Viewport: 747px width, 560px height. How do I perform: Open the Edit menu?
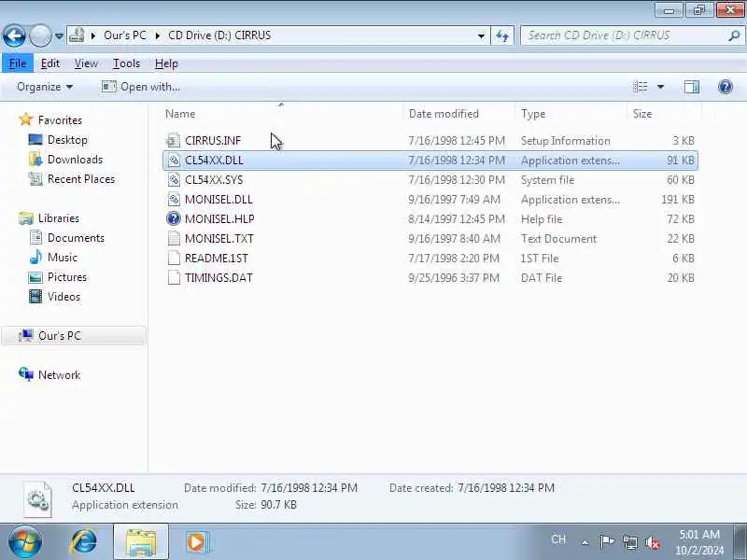[50, 63]
